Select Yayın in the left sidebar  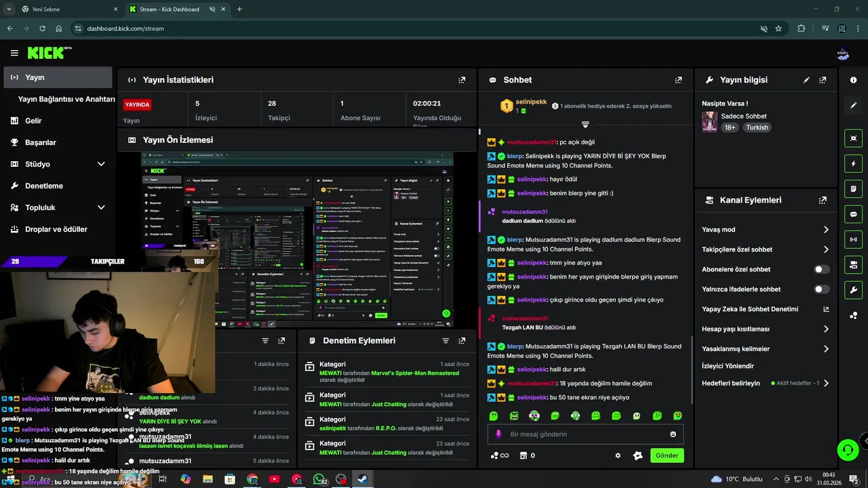click(58, 77)
